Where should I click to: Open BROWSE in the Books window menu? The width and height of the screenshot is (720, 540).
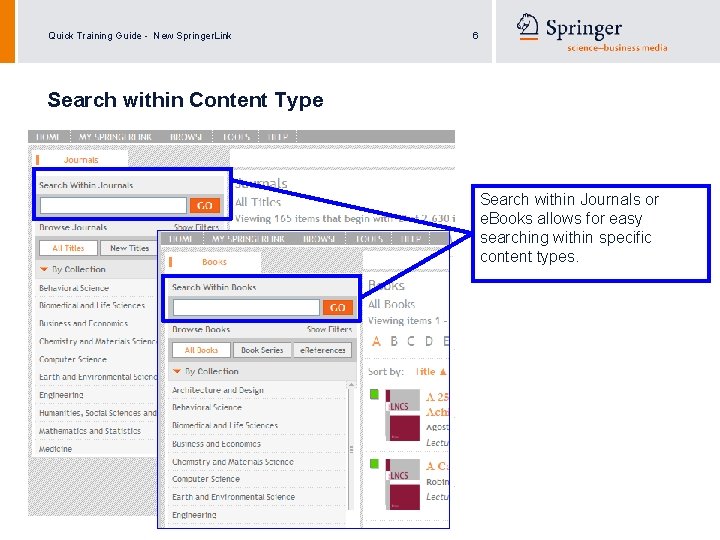(319, 239)
